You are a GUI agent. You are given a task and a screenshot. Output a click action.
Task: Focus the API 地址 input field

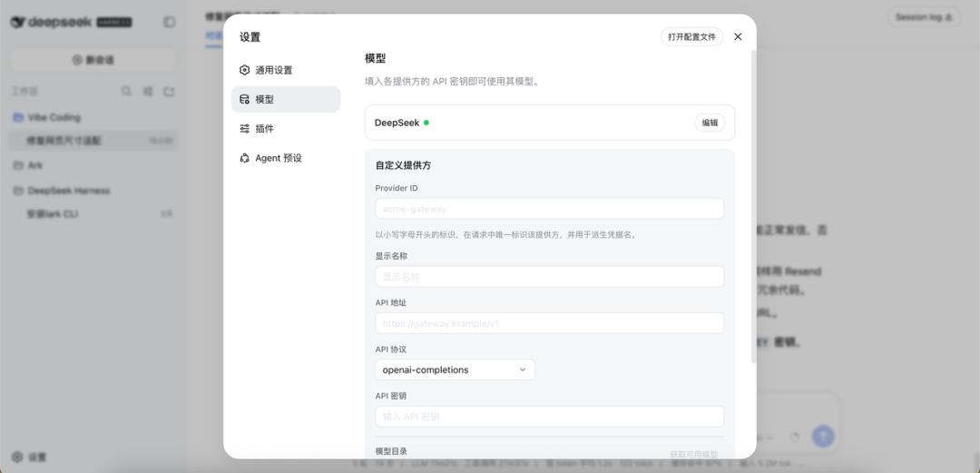(549, 323)
